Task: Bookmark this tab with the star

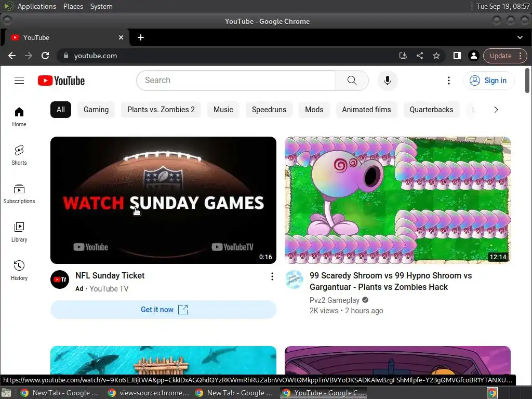Action: [436, 56]
